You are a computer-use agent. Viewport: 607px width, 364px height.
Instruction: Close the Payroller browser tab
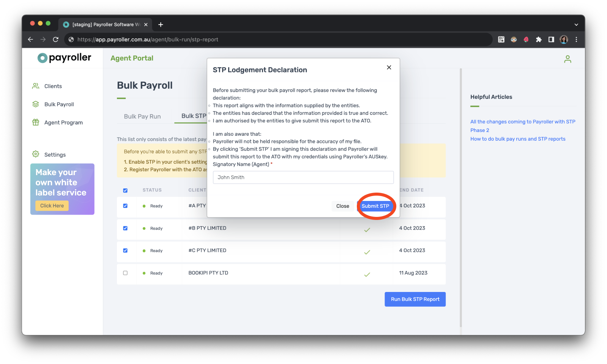(x=146, y=25)
